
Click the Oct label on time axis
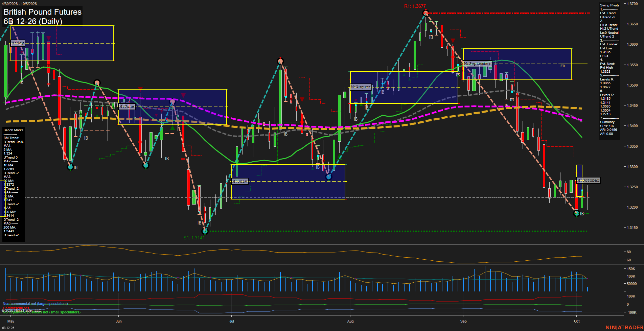click(x=577, y=321)
